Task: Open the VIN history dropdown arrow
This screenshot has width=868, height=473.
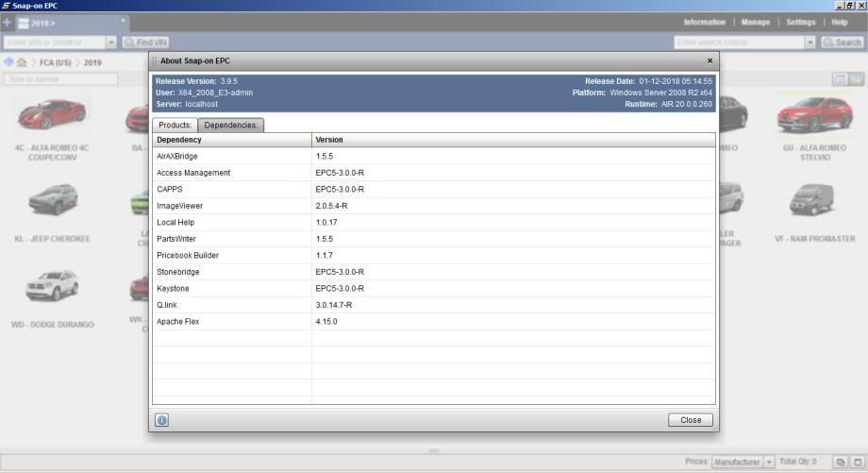Action: 110,42
